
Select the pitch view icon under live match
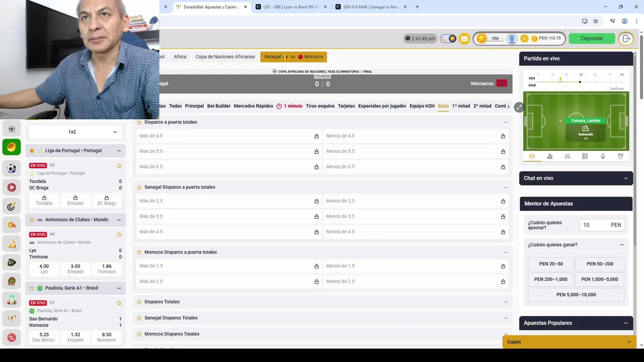tap(532, 156)
